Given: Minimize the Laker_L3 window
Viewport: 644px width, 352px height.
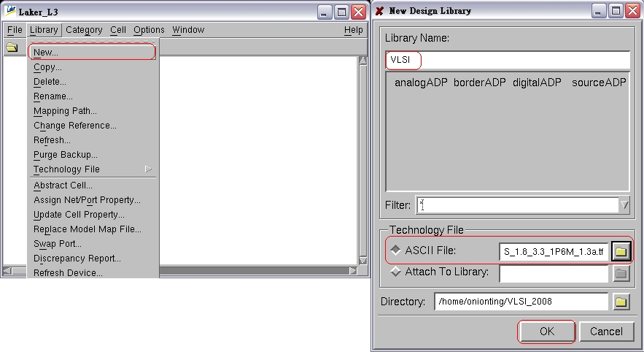Looking at the screenshot, I should (324, 12).
